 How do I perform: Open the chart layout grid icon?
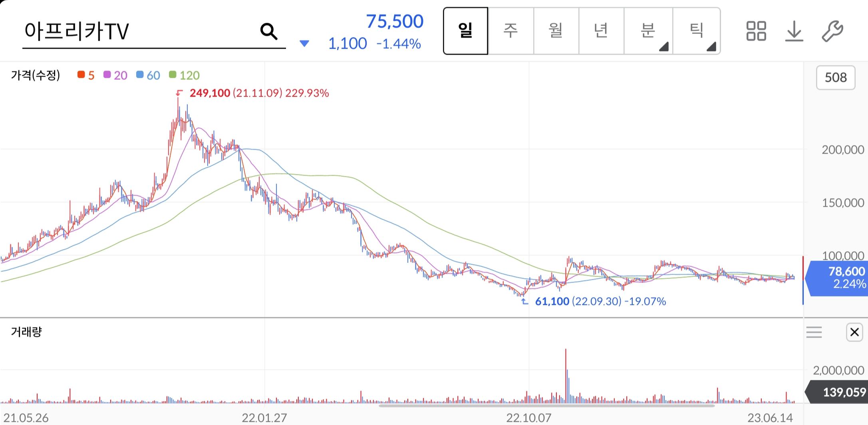(756, 31)
